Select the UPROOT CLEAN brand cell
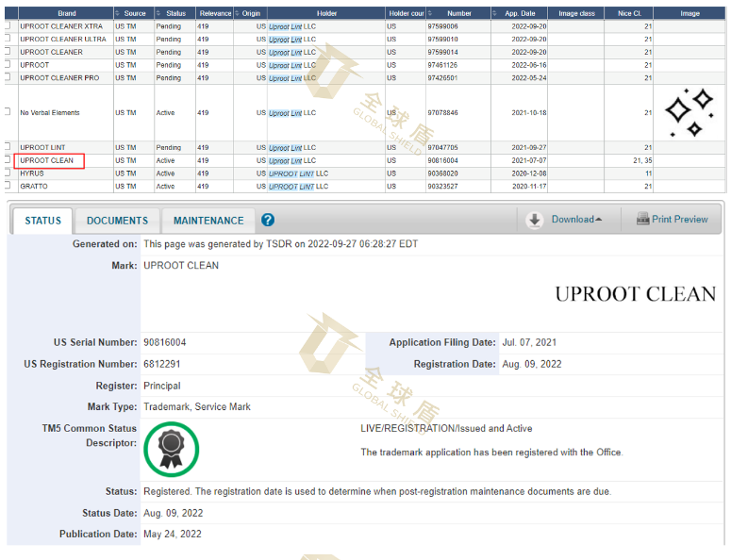This screenshot has height=560, width=731. coord(46,160)
